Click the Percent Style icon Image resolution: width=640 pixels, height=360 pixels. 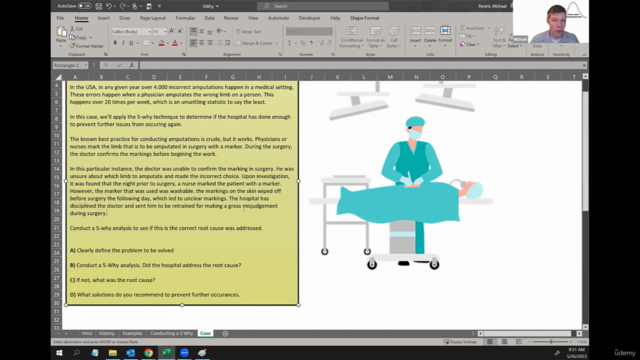[303, 43]
